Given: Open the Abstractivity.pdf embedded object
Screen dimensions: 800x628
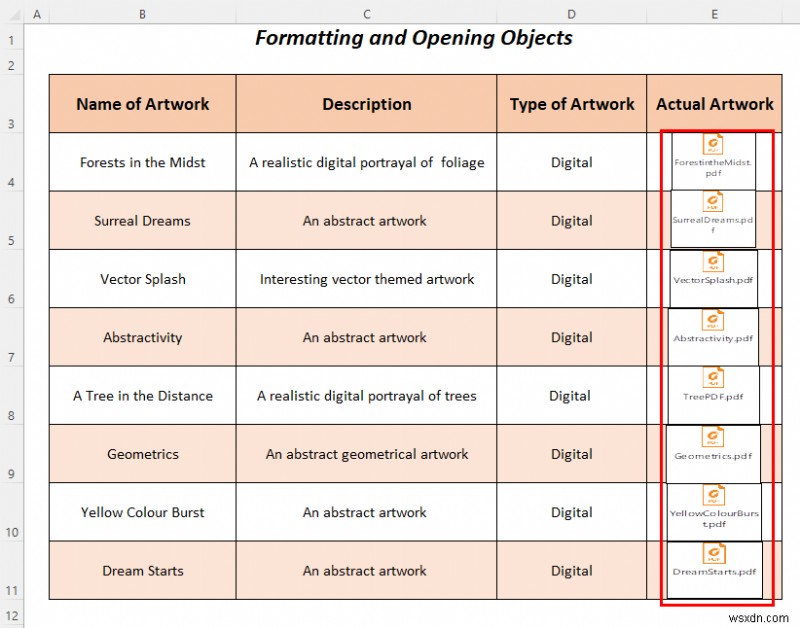Looking at the screenshot, I should coord(713,337).
